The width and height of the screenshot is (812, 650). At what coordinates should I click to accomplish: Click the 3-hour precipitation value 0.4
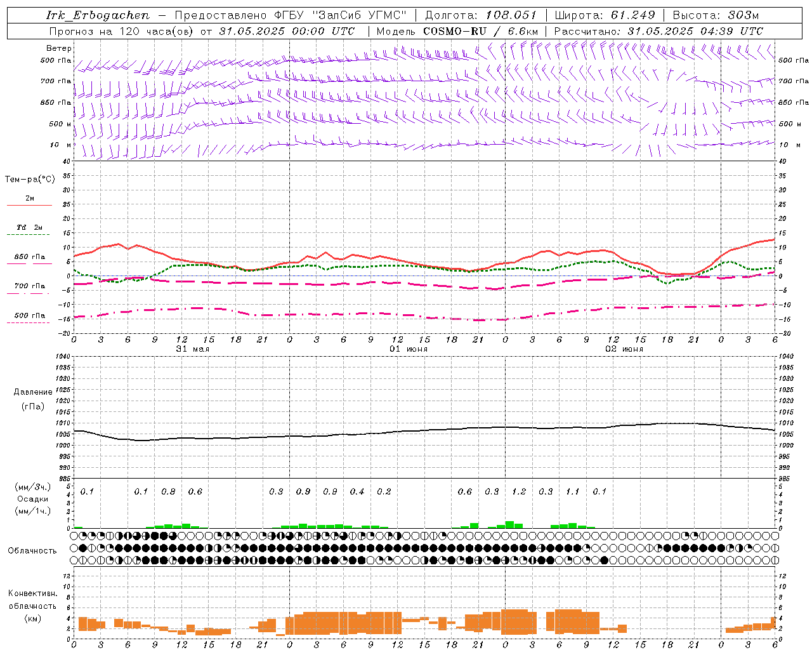click(x=357, y=492)
